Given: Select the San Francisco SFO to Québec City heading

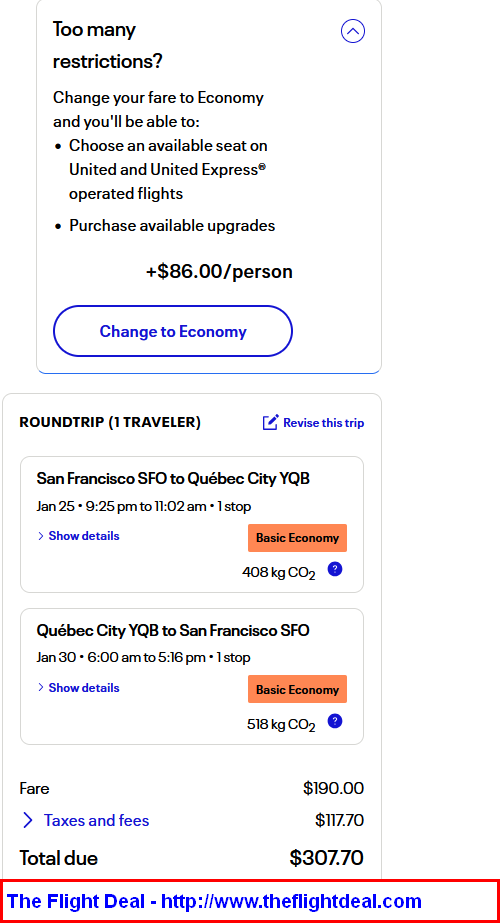Looking at the screenshot, I should tap(173, 479).
